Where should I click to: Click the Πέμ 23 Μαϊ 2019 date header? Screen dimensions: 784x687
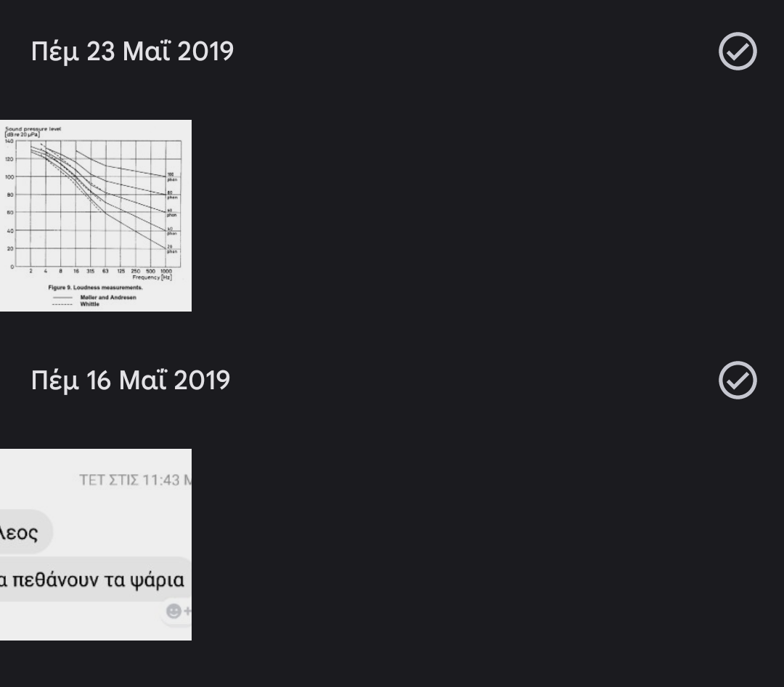[x=132, y=52]
